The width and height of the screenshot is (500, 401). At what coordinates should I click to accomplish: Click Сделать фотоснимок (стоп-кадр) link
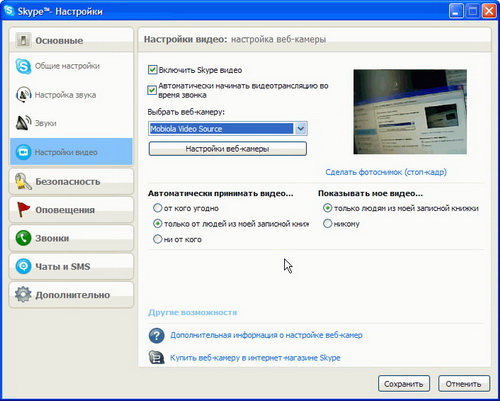click(x=386, y=172)
